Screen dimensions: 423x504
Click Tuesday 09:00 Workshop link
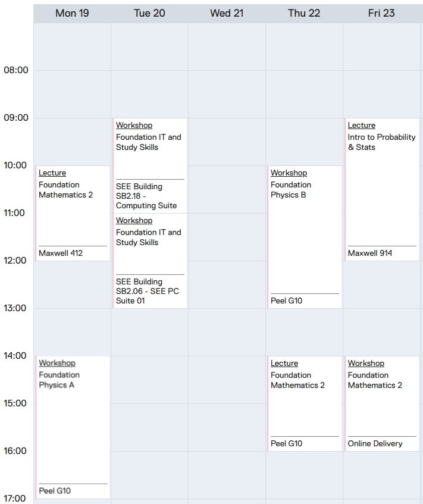pos(134,126)
